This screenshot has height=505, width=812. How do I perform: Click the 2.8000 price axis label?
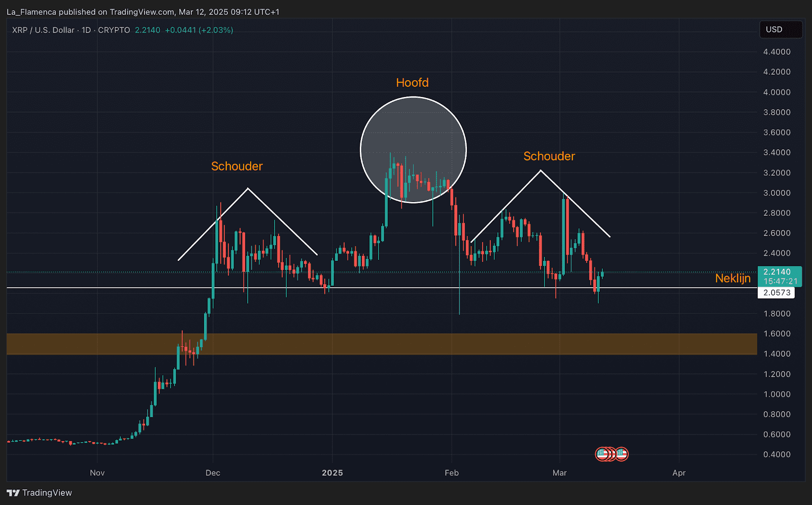click(x=777, y=213)
